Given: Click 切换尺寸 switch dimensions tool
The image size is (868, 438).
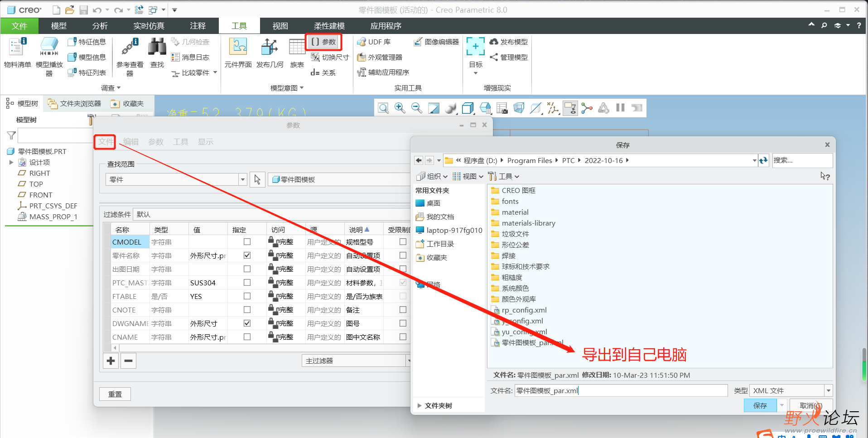Looking at the screenshot, I should 330,57.
